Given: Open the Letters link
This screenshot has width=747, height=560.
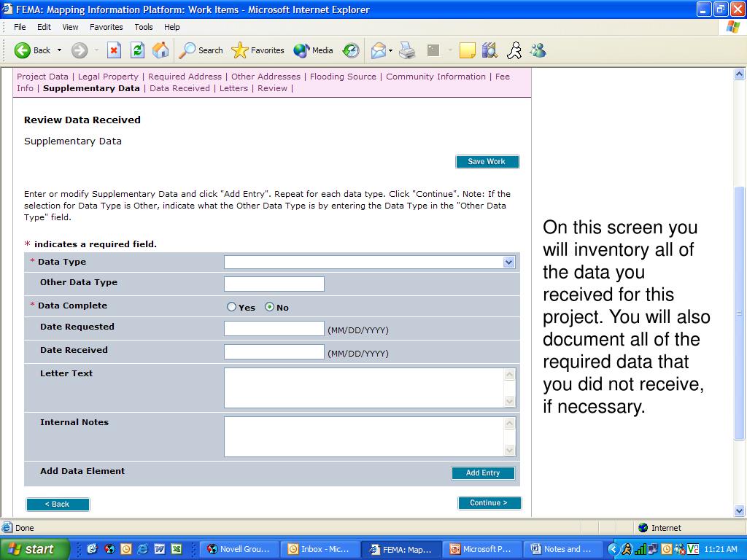Looking at the screenshot, I should tap(233, 88).
